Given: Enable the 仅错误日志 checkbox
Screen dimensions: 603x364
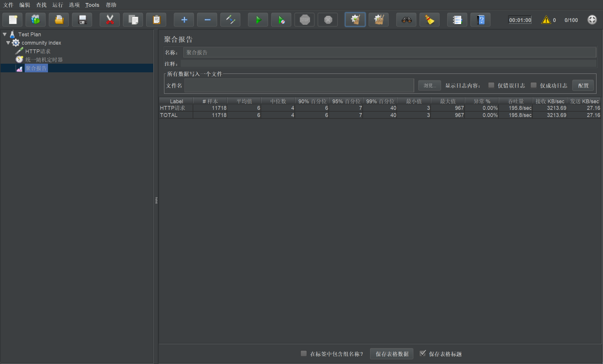Looking at the screenshot, I should pyautogui.click(x=491, y=85).
